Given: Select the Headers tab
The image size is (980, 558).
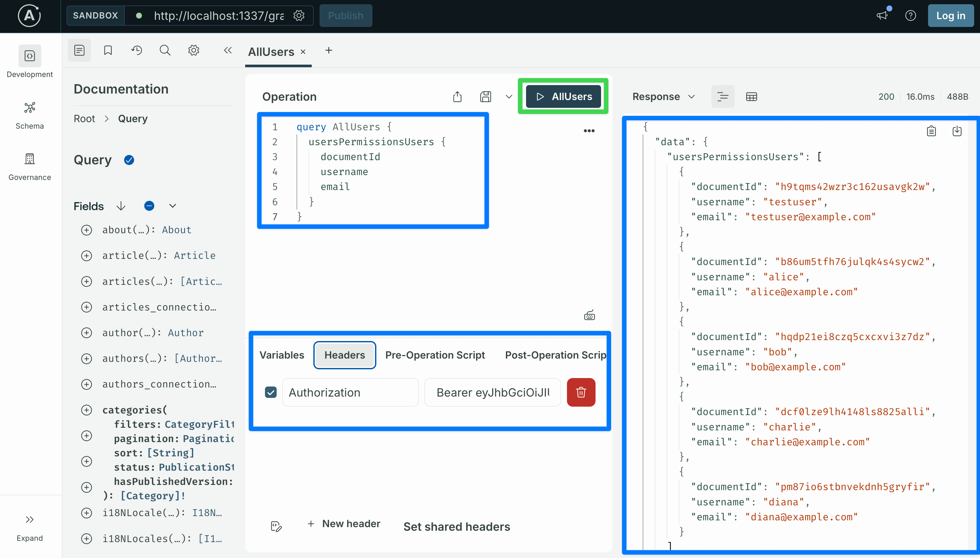Looking at the screenshot, I should click(x=345, y=355).
